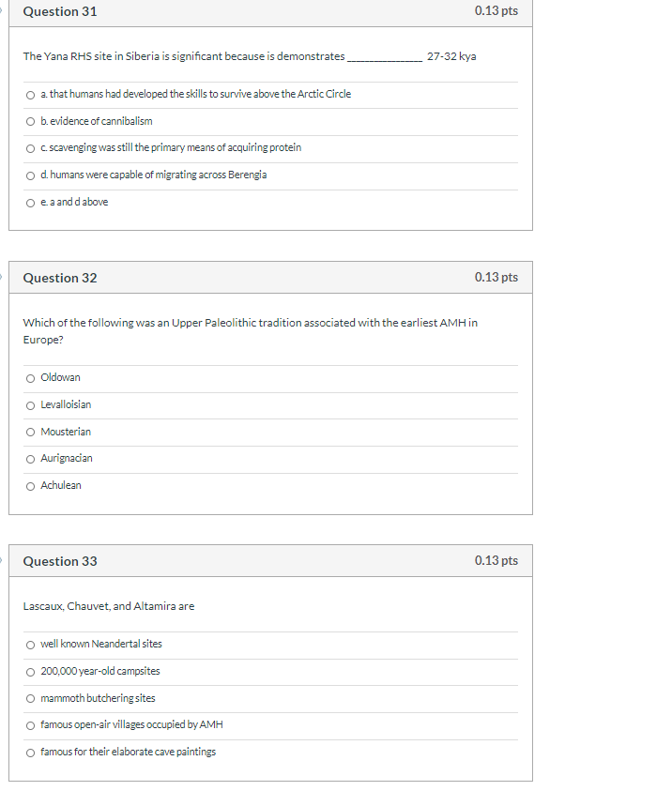
Task: Choose 'Achulean' answer choice
Action: [29, 485]
